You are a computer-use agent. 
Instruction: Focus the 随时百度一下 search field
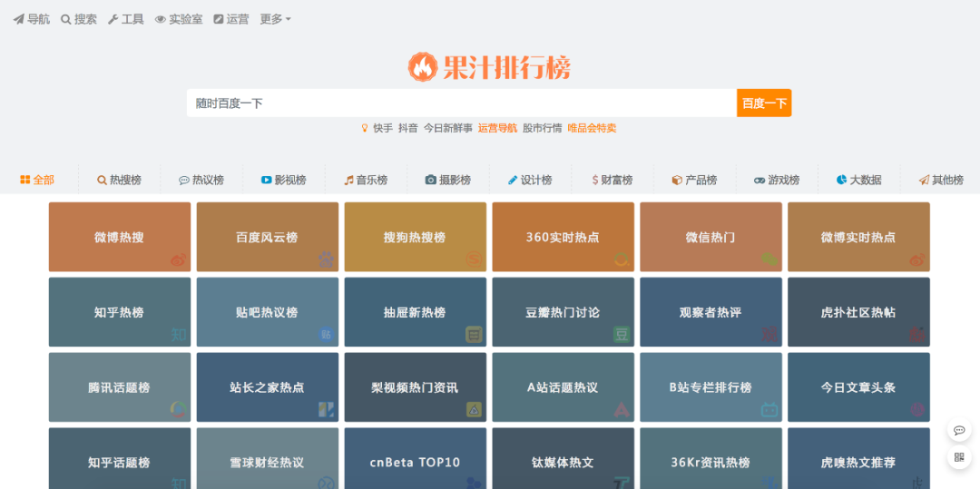pyautogui.click(x=462, y=103)
